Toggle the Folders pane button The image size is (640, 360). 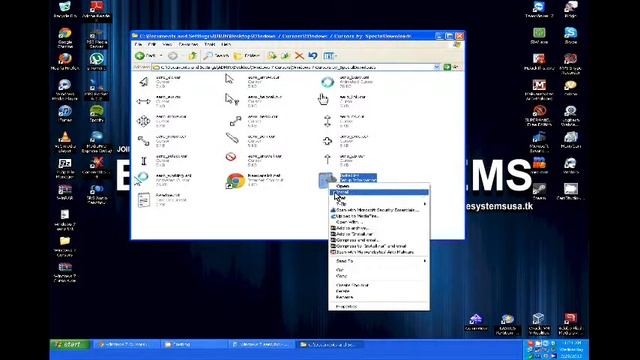247,56
